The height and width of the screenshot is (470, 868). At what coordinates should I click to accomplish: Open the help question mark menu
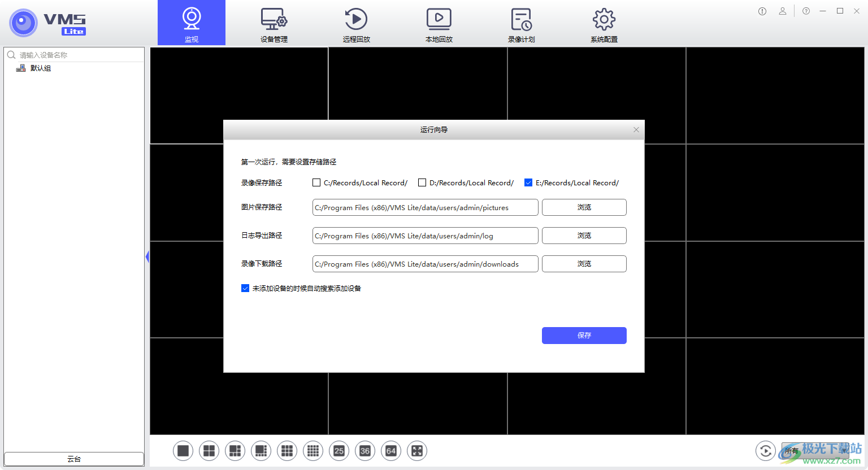coord(806,11)
